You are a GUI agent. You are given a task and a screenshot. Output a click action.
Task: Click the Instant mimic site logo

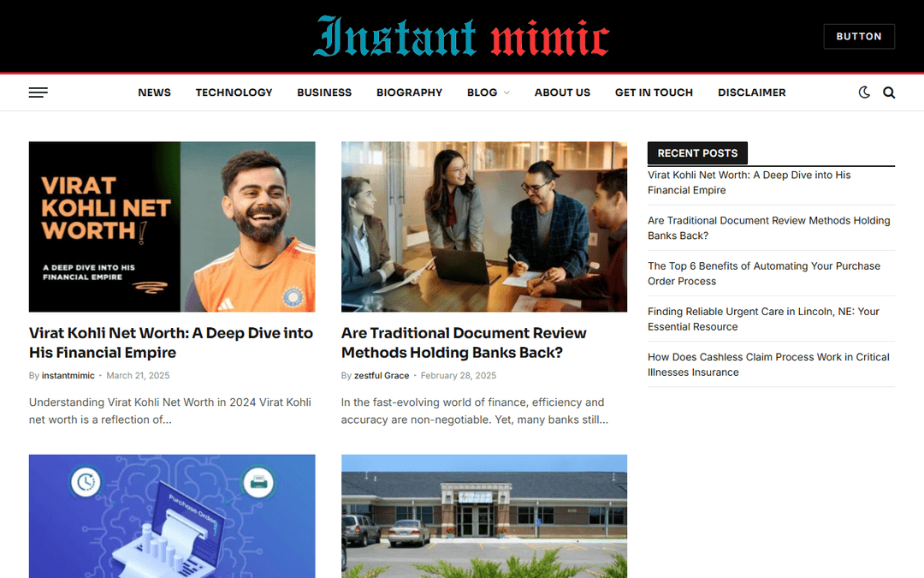[x=461, y=37]
